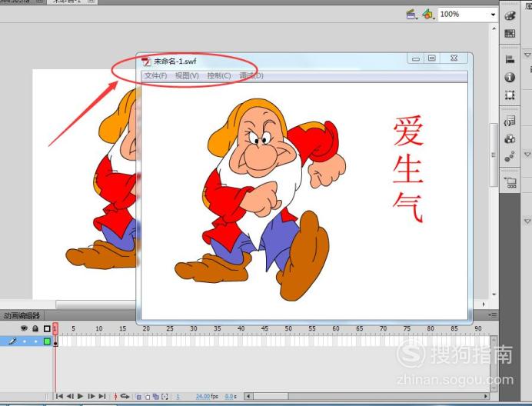Click the layer's green outline color square
532x406 pixels.
[47, 341]
